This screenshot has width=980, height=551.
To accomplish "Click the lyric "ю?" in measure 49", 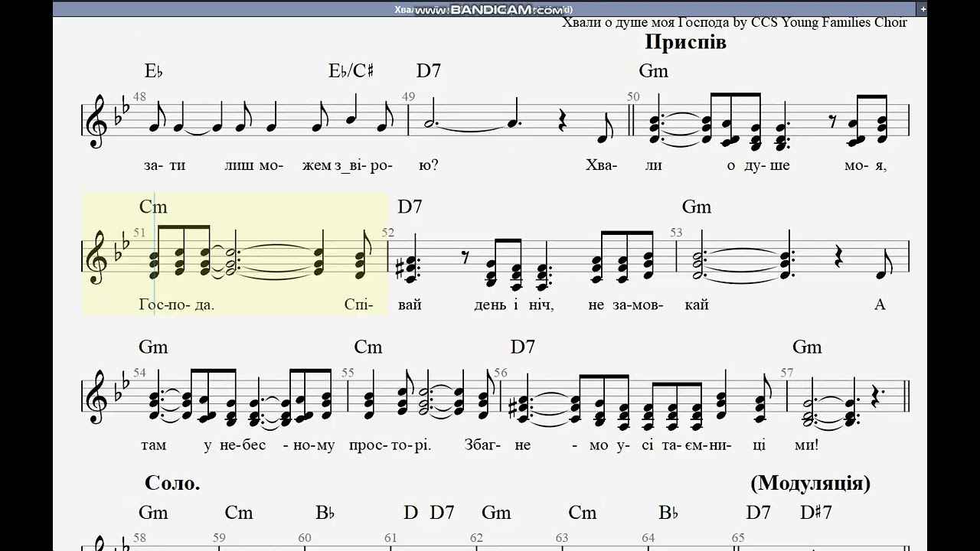I will 430,165.
